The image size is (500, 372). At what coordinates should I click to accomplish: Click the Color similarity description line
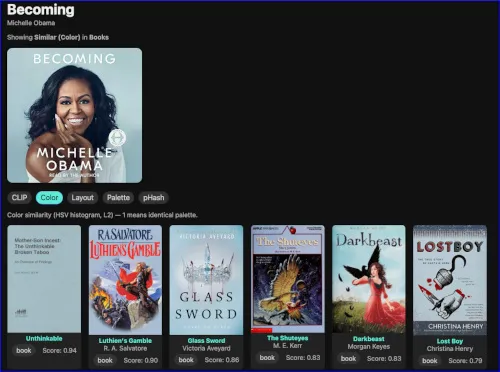pos(102,215)
